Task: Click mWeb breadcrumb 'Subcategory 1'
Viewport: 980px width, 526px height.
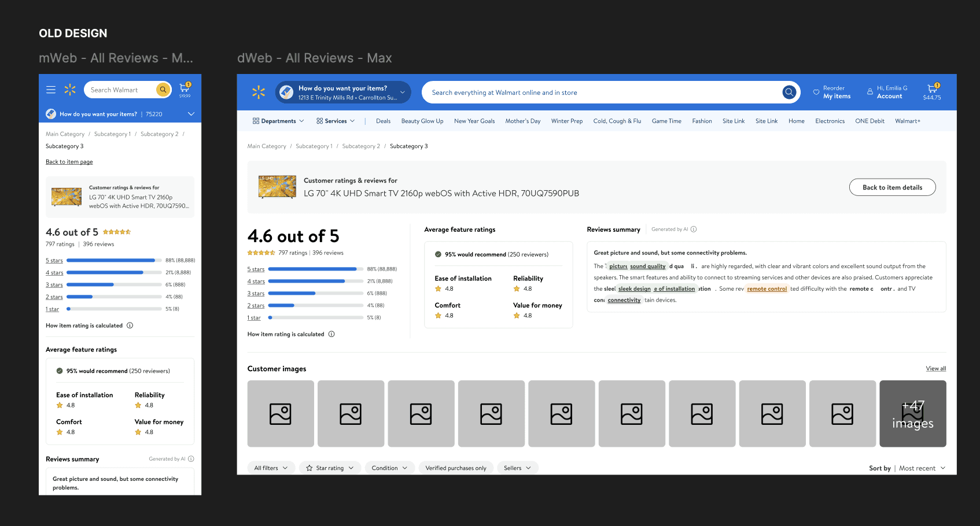Action: tap(112, 134)
